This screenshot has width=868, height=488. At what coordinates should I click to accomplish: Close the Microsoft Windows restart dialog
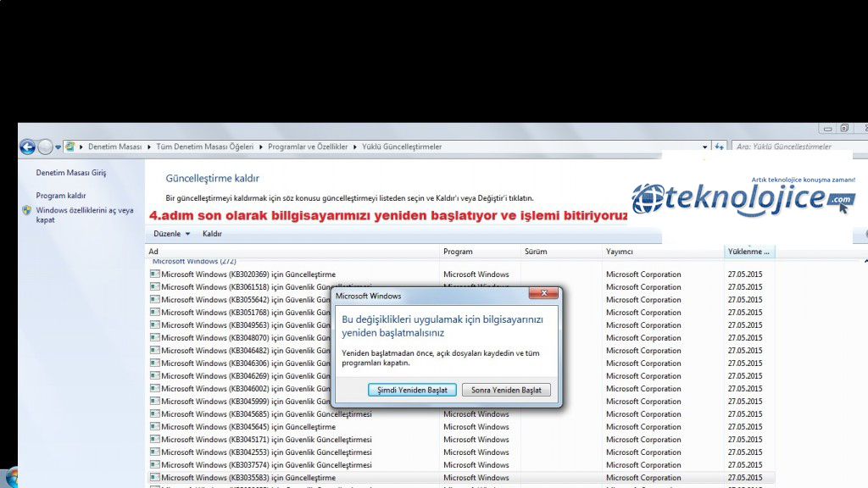click(x=543, y=293)
